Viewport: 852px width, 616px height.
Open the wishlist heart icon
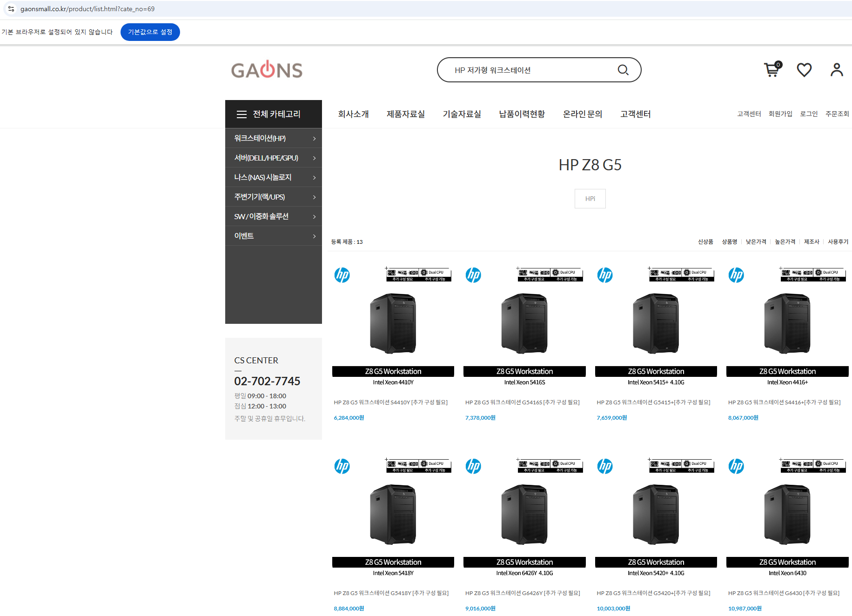click(804, 70)
